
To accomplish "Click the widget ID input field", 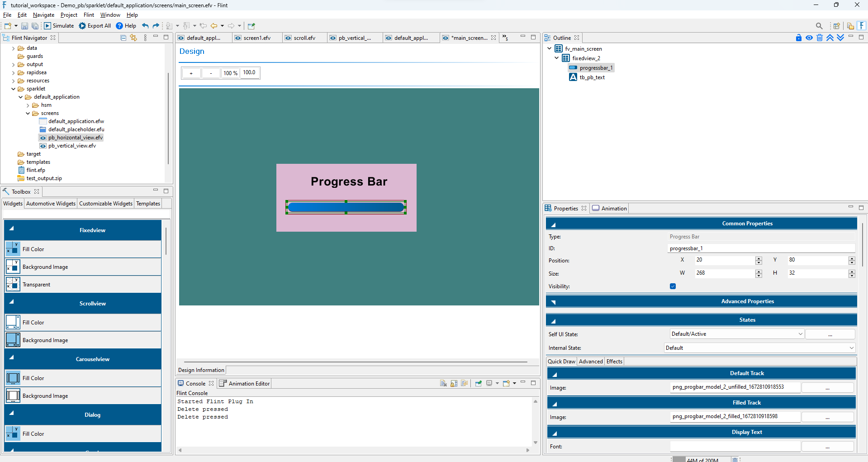I will coord(761,248).
